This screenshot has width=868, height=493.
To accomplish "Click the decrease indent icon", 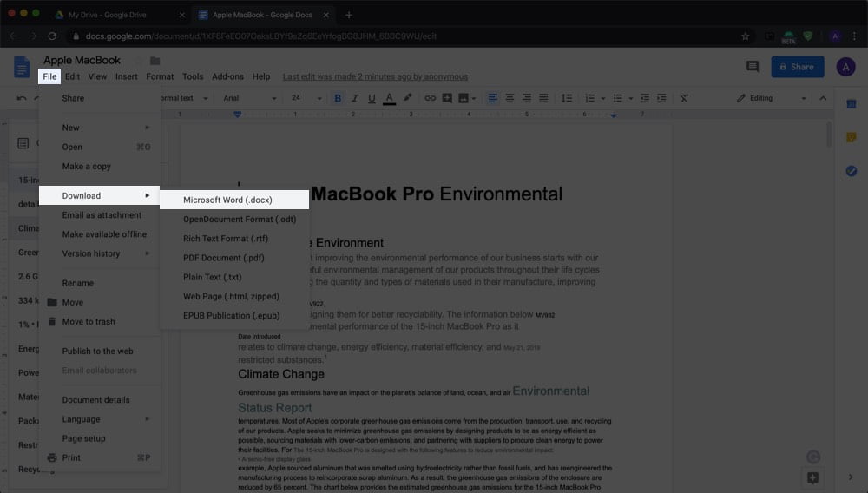I will (x=644, y=98).
